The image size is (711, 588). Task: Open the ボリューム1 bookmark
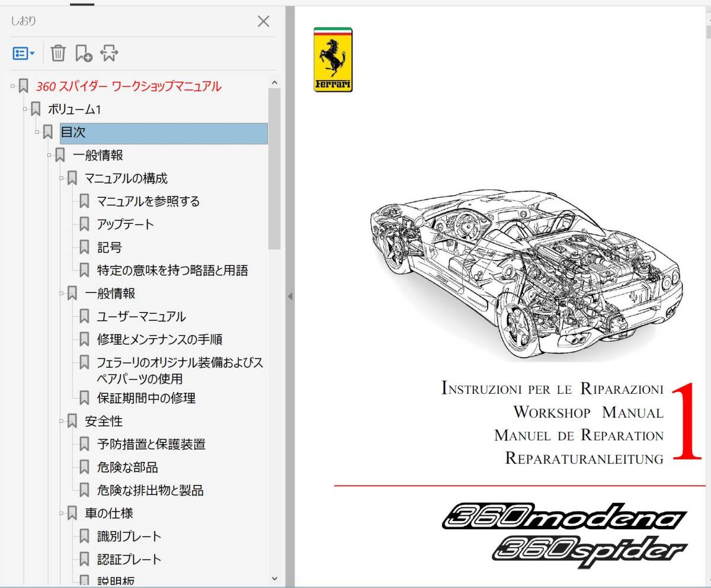tap(75, 110)
